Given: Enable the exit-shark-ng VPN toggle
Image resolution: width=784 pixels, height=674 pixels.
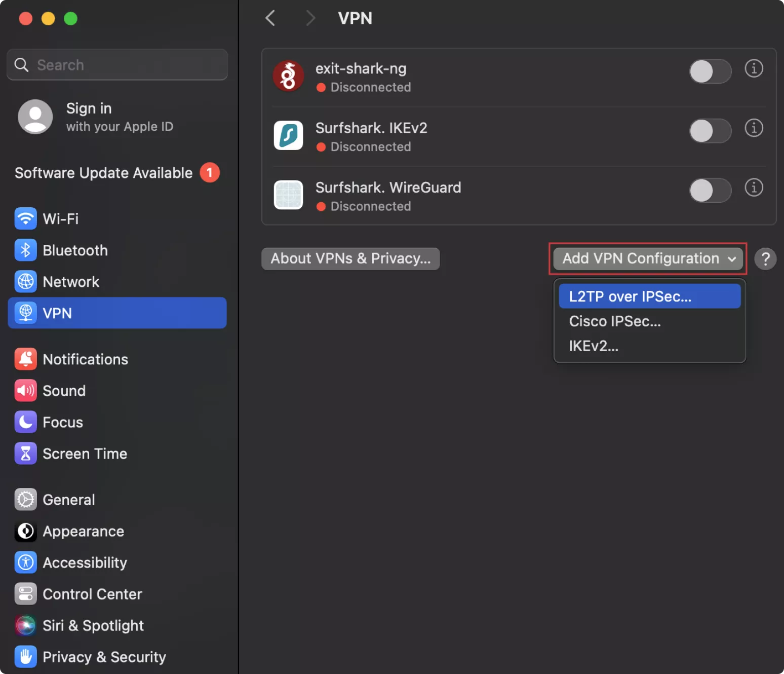Looking at the screenshot, I should click(x=710, y=71).
